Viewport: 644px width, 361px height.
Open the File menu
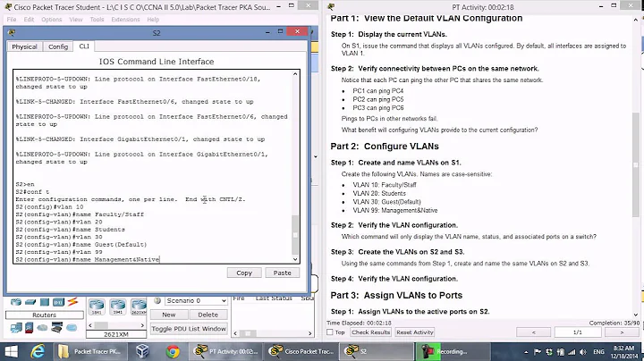click(12, 20)
